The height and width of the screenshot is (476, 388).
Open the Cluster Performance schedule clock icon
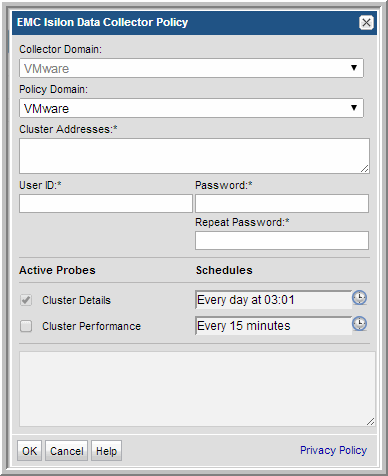(x=359, y=324)
